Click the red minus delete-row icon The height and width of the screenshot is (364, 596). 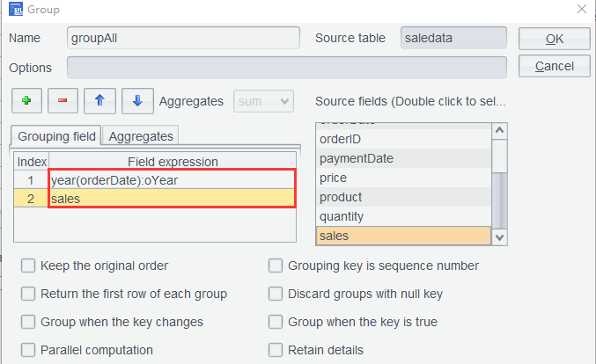click(63, 101)
